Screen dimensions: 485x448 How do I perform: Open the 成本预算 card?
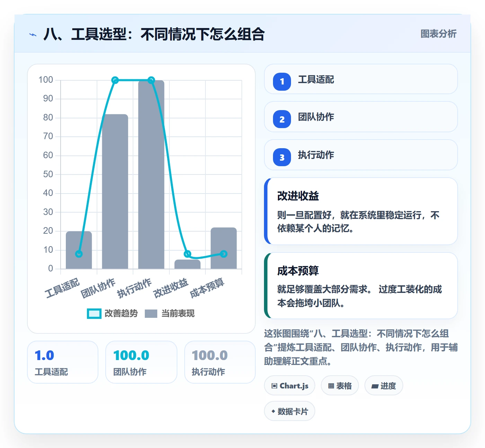361,286
